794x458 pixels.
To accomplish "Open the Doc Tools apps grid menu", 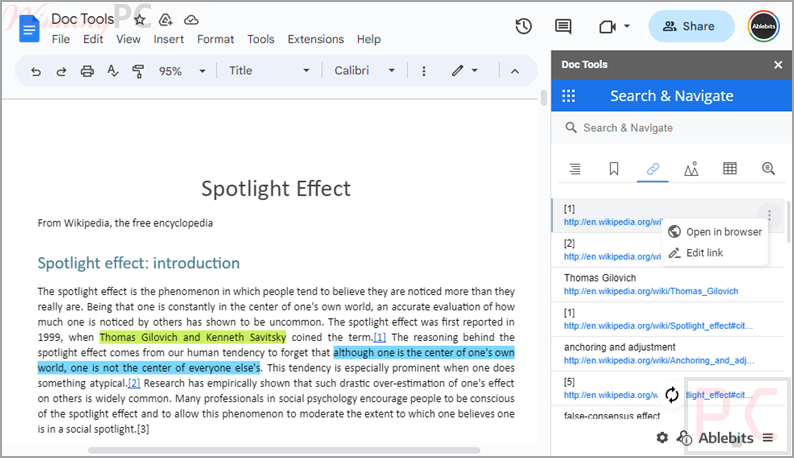I will tap(568, 96).
